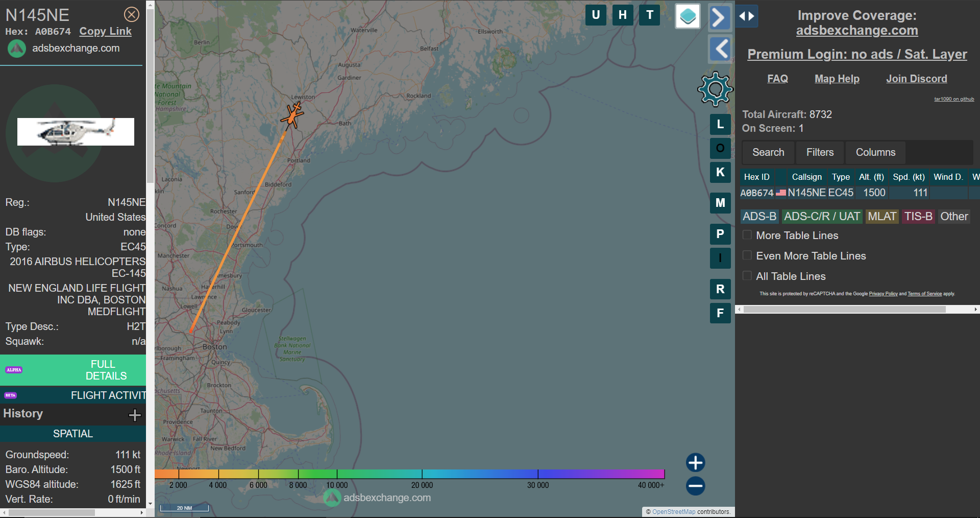Screen dimensions: 980x518
Task: Open adsbexchange.com coverage link
Action: (857, 31)
